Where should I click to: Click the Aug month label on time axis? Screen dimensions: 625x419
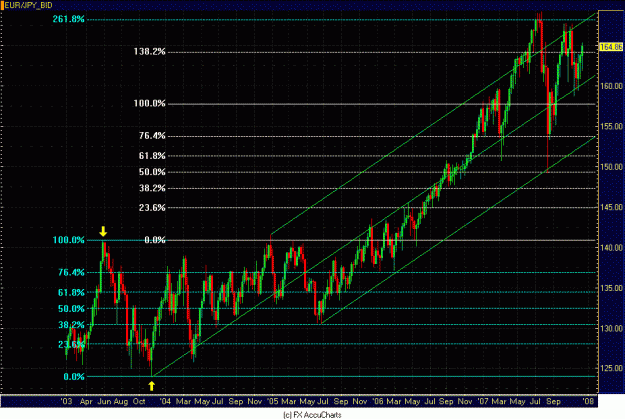pos(121,401)
